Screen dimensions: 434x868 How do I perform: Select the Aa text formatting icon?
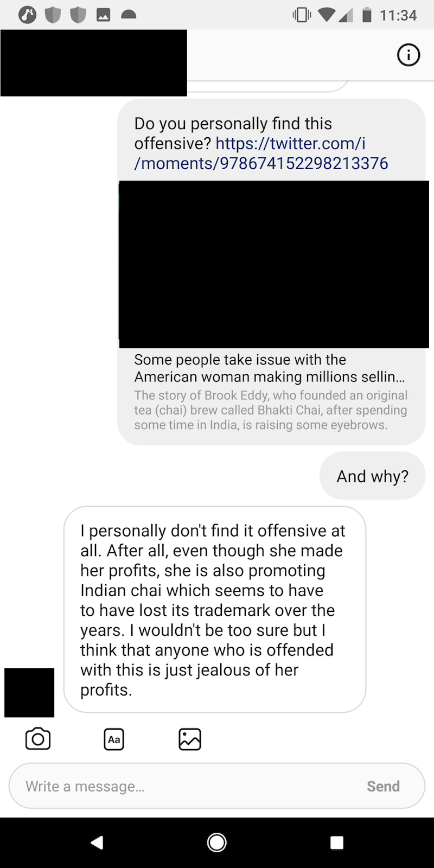point(114,739)
